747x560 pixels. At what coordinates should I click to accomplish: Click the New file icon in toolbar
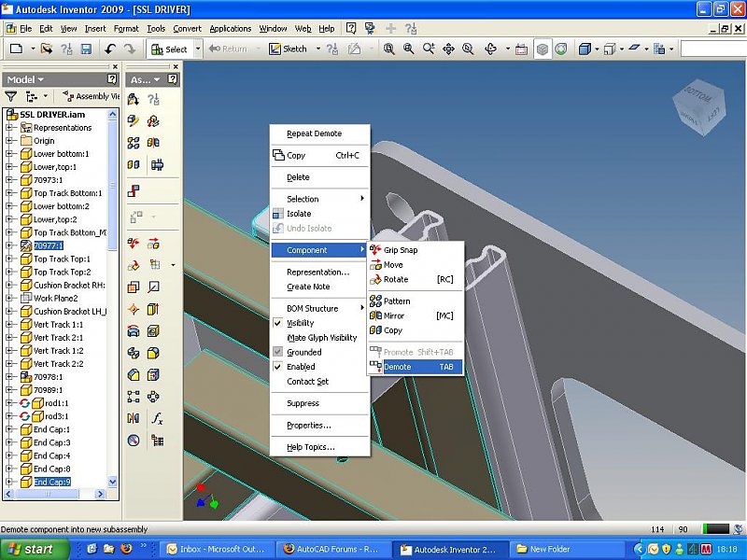click(16, 49)
